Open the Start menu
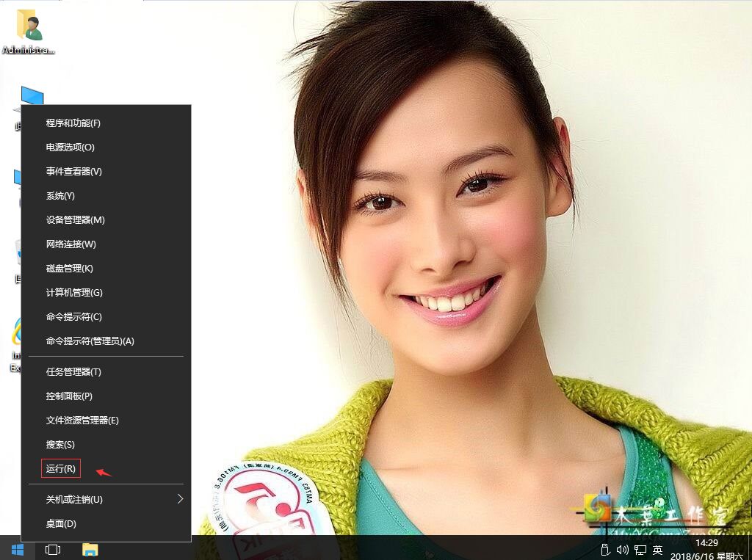 pos(16,549)
